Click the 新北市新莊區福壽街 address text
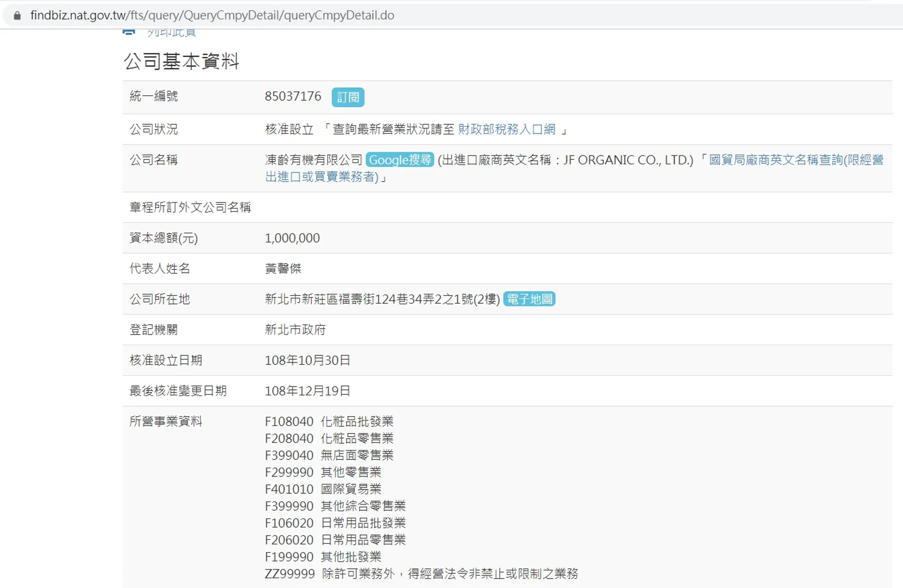 pyautogui.click(x=382, y=299)
